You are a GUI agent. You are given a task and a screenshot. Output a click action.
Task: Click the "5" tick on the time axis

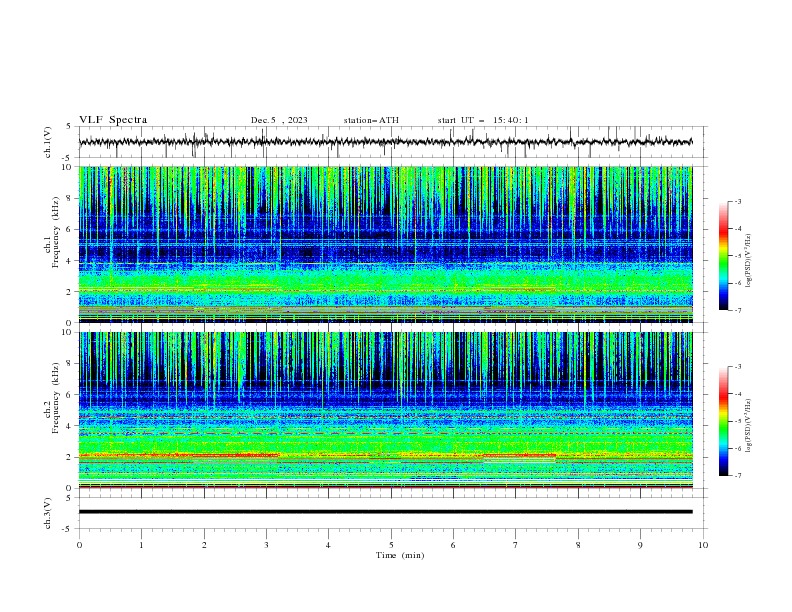click(x=391, y=545)
